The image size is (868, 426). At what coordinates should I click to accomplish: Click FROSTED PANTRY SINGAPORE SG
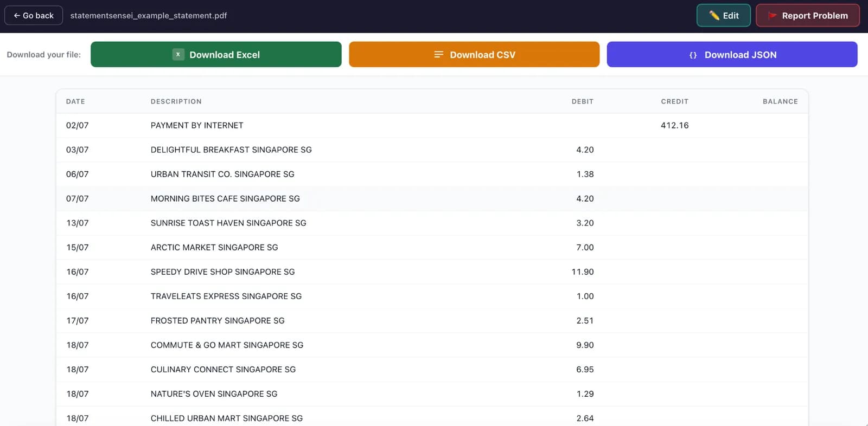click(218, 320)
